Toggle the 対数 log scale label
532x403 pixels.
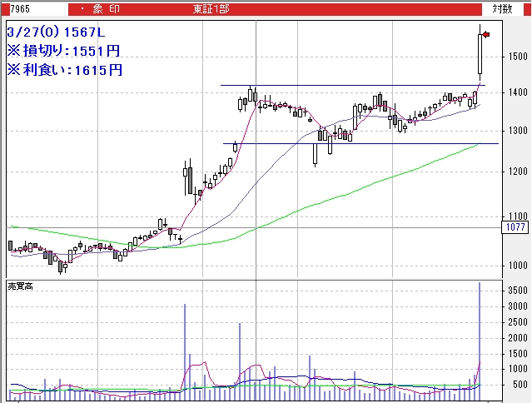[x=502, y=9]
